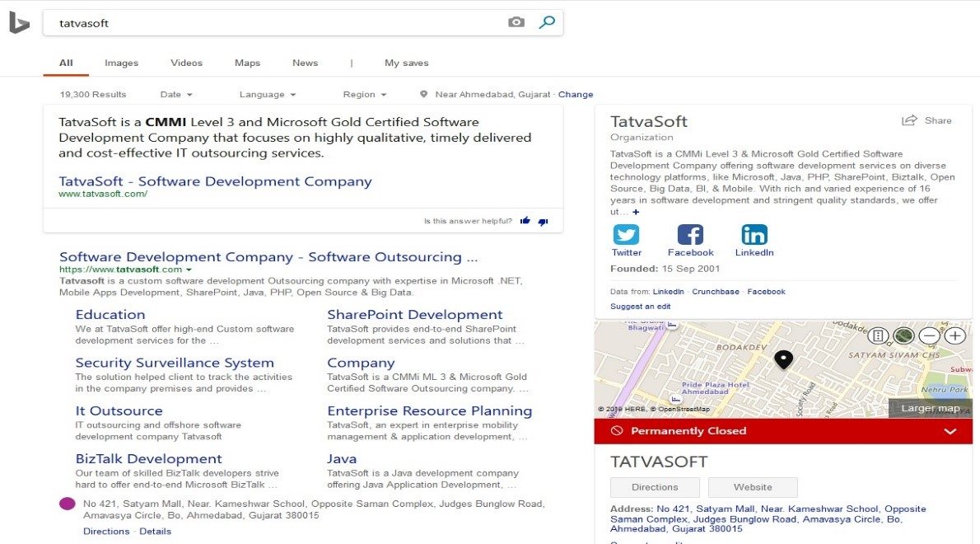
Task: Open the Education sitelink
Action: (110, 315)
